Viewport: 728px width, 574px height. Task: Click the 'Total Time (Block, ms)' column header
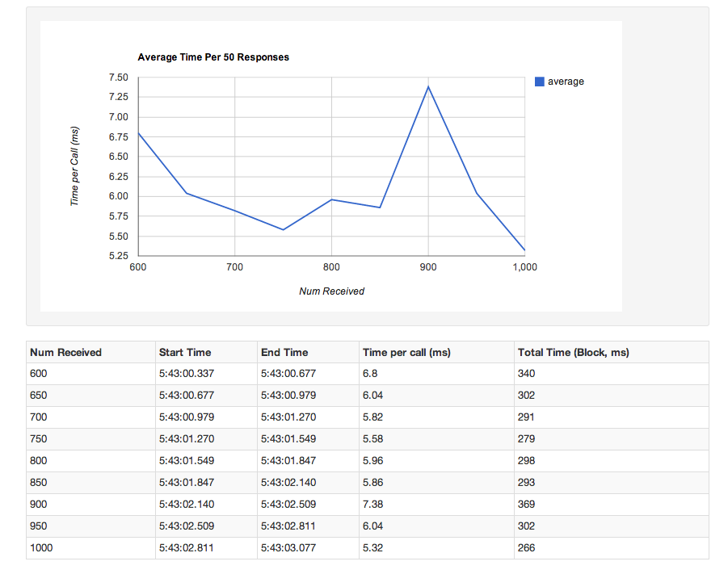click(x=573, y=352)
